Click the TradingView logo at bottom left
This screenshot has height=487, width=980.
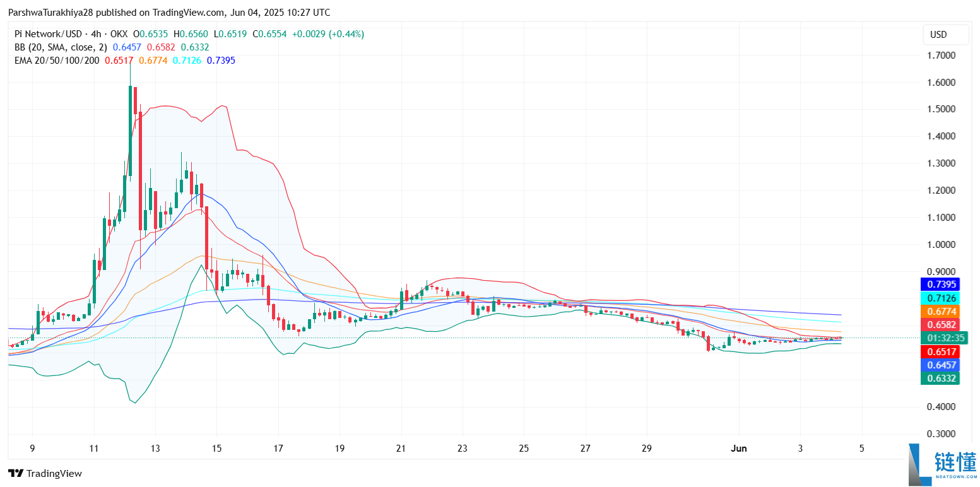[45, 473]
